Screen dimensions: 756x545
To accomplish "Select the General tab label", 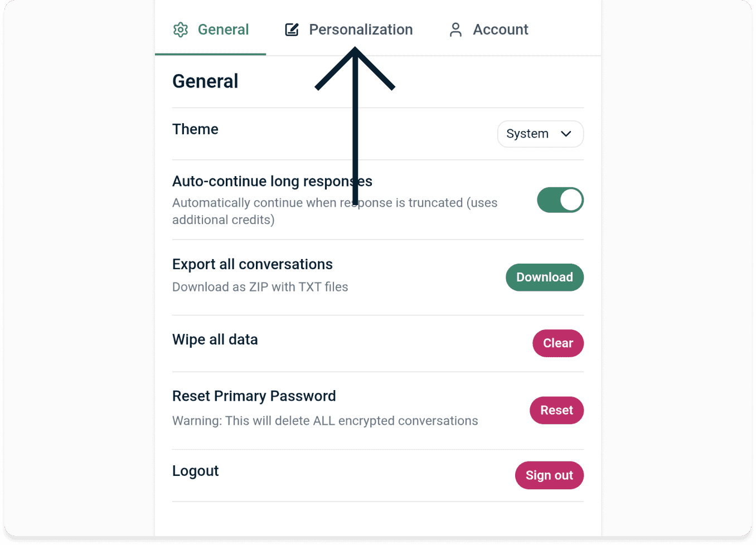I will point(223,30).
